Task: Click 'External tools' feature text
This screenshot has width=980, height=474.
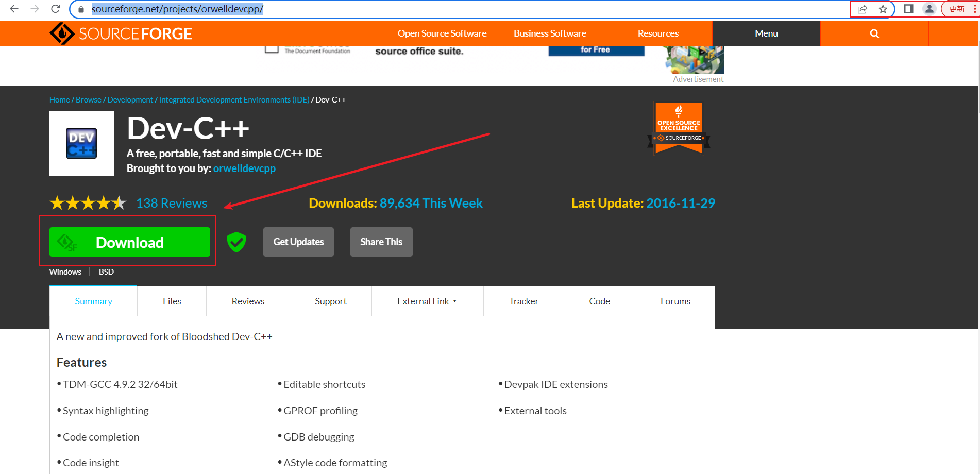Action: pyautogui.click(x=535, y=411)
